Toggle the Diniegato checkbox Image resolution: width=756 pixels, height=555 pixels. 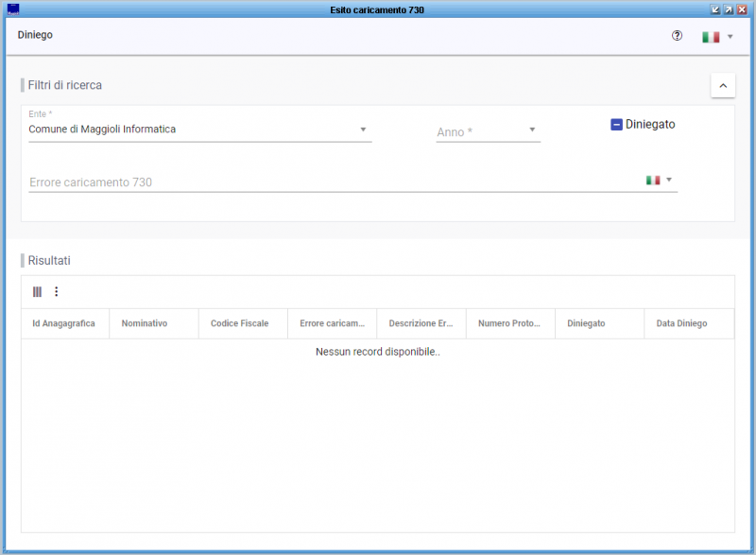[616, 124]
